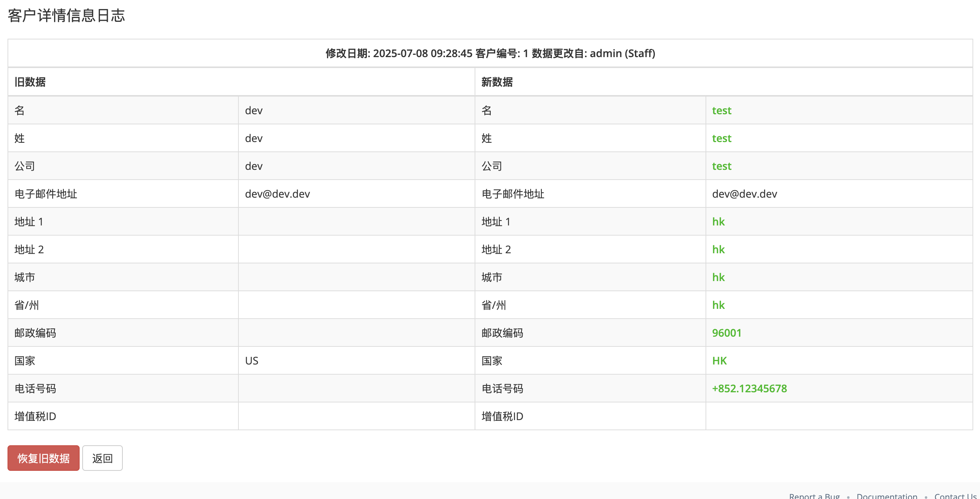Select the page title 客户详情信息日志

coord(66,16)
